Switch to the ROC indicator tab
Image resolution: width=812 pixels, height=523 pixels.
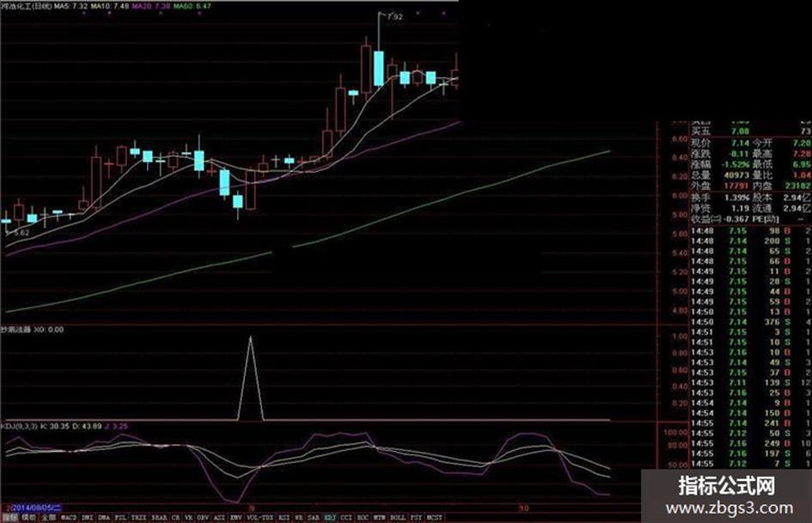pos(363,517)
